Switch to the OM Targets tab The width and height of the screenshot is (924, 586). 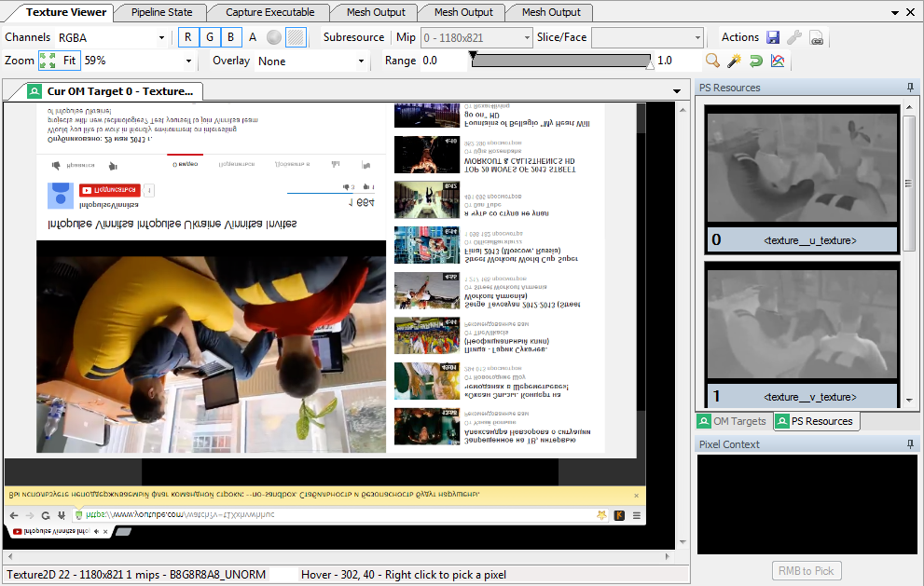[733, 421]
